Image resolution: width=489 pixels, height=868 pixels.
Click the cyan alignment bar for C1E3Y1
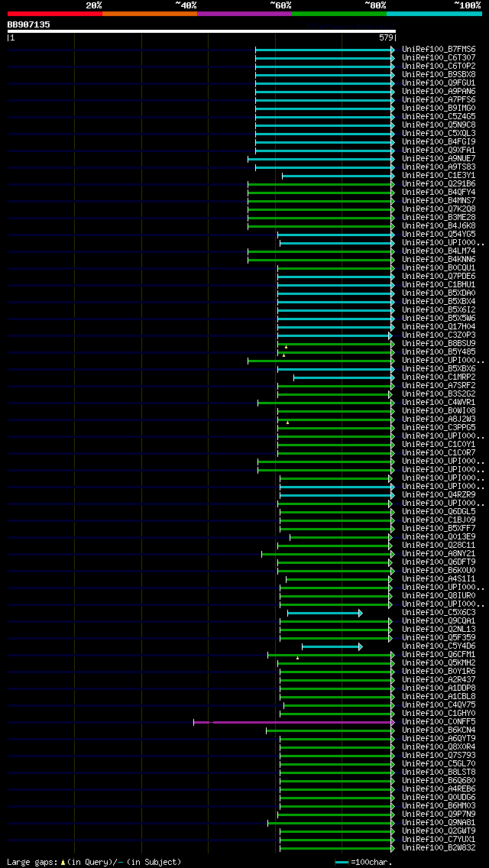pos(338,176)
